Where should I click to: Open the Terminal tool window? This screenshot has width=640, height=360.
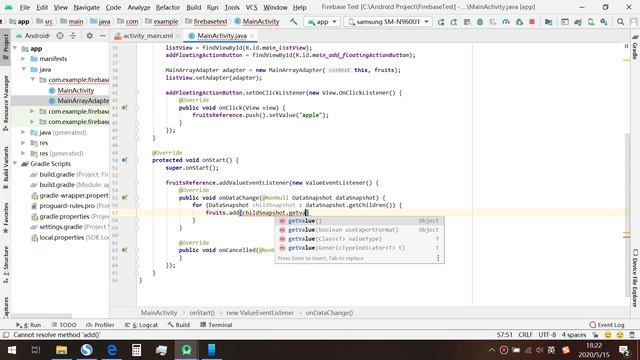[216, 325]
